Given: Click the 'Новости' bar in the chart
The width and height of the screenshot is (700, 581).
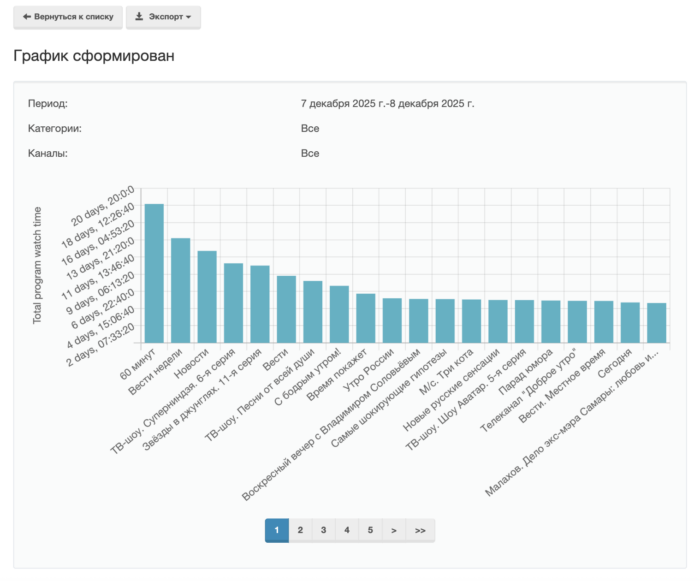Looking at the screenshot, I should pos(207,297).
